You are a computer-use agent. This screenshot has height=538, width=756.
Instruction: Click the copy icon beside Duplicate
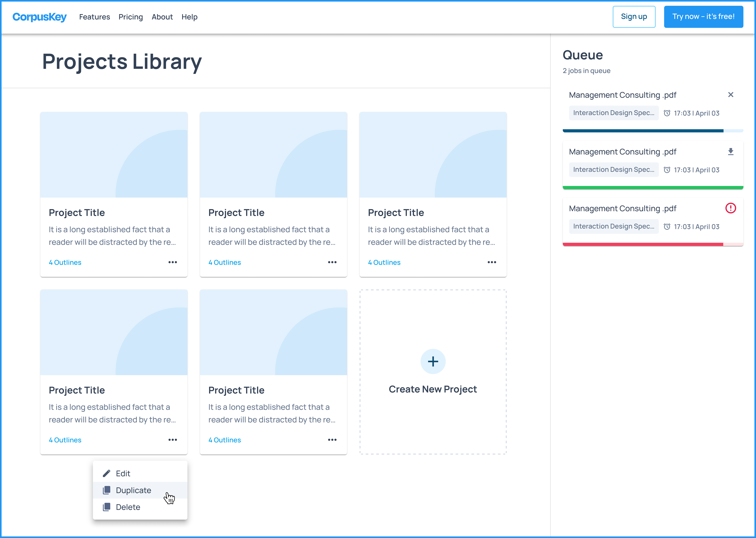click(106, 490)
